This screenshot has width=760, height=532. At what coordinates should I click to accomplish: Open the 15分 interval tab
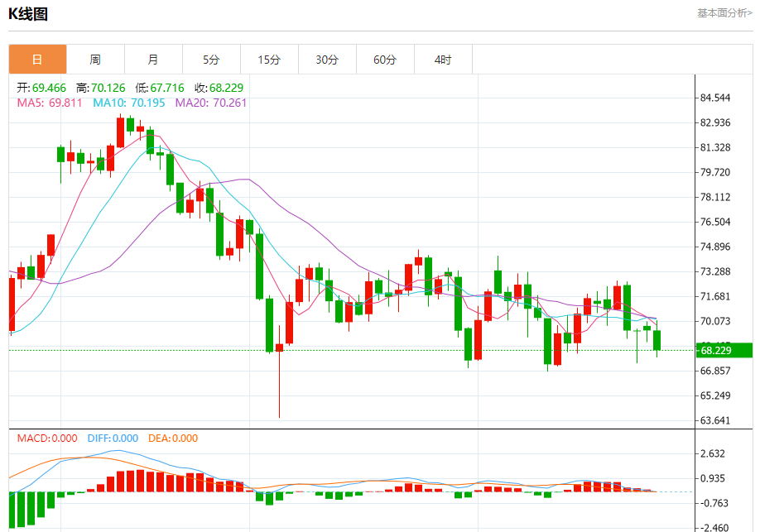[270, 59]
